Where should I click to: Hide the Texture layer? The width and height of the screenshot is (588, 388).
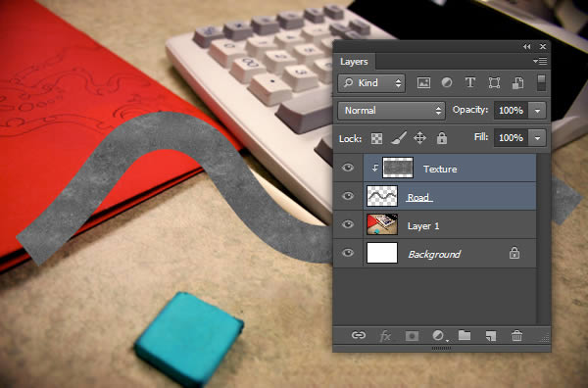(x=348, y=168)
